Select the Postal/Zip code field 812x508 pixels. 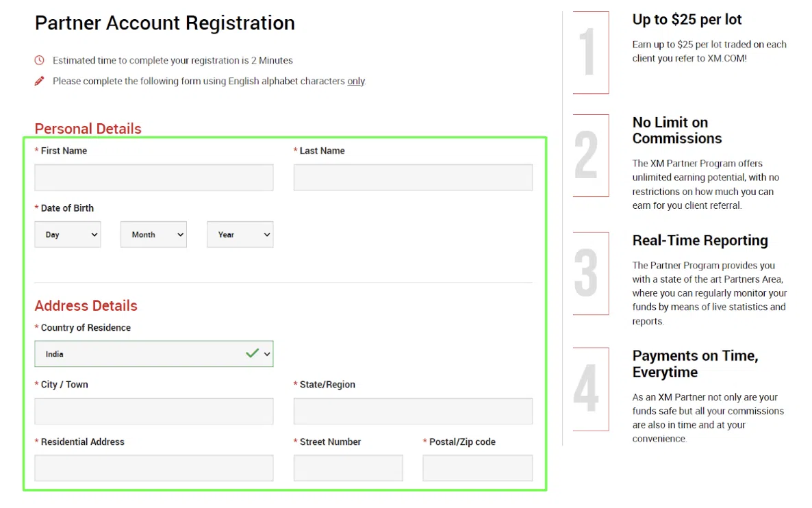477,468
